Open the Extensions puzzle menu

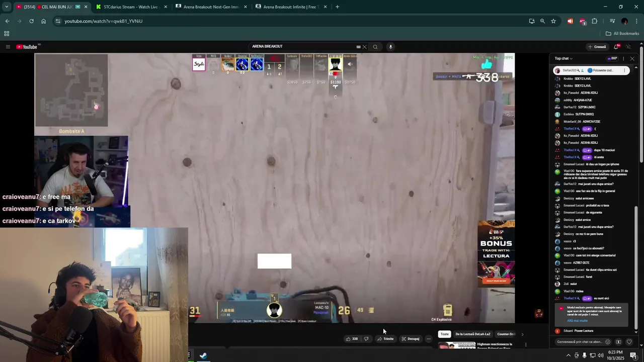pos(595,21)
